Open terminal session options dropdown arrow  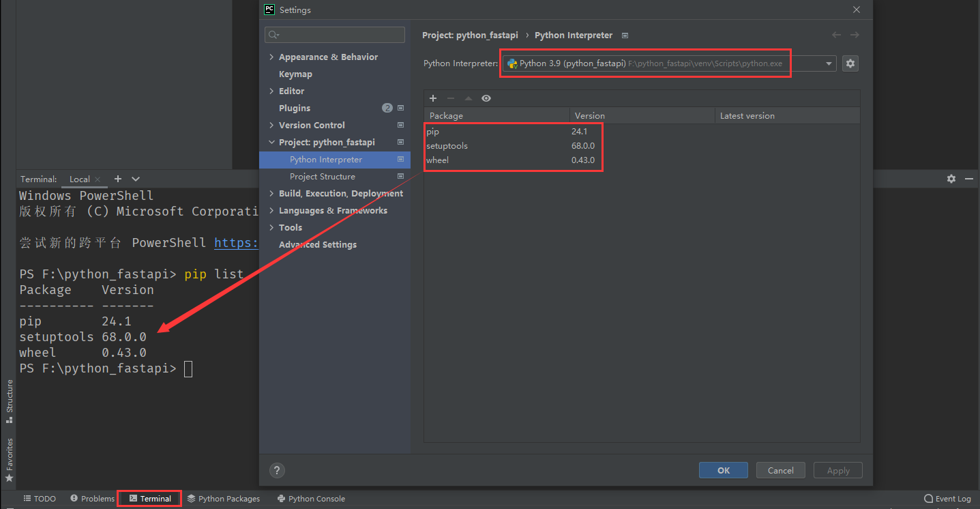136,179
